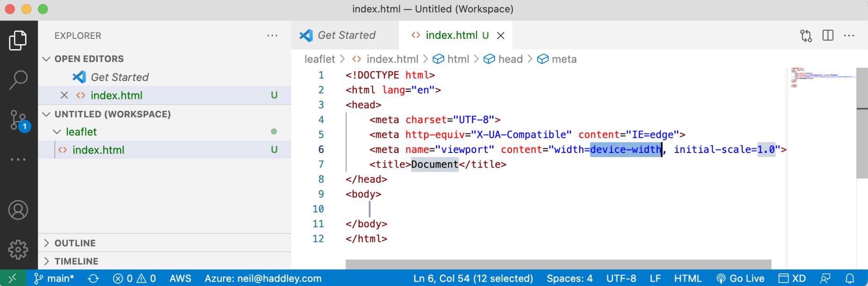Open the Explorer view icon
The height and width of the screenshot is (286, 868).
point(18,41)
